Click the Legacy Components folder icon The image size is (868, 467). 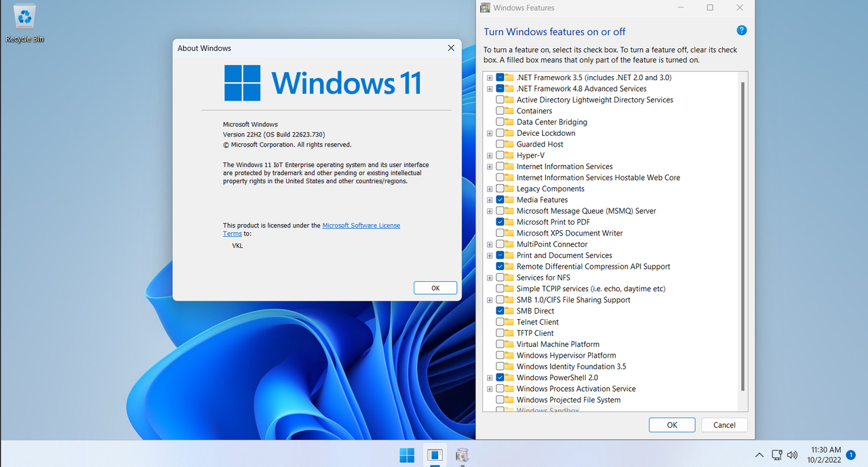(x=509, y=189)
